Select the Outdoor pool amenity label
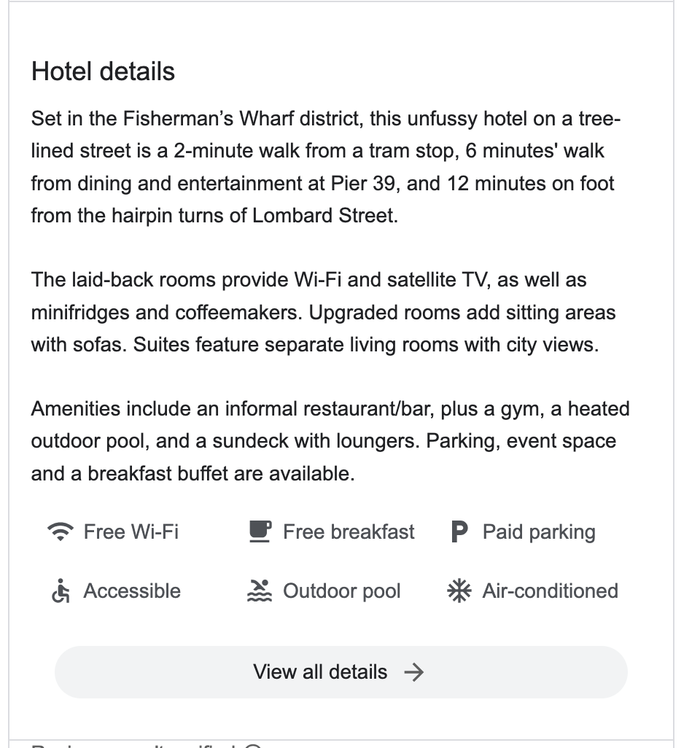Viewport: 700px width, 748px height. click(342, 591)
